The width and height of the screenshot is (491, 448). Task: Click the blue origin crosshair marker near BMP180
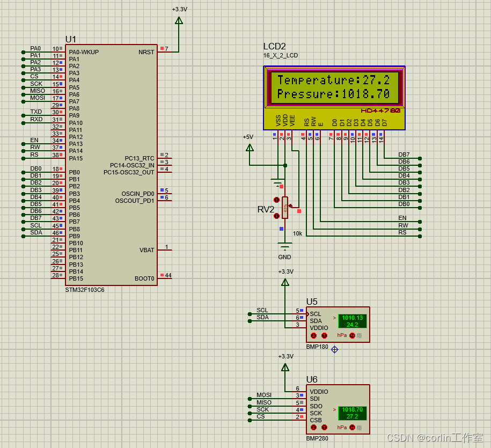pyautogui.click(x=334, y=349)
